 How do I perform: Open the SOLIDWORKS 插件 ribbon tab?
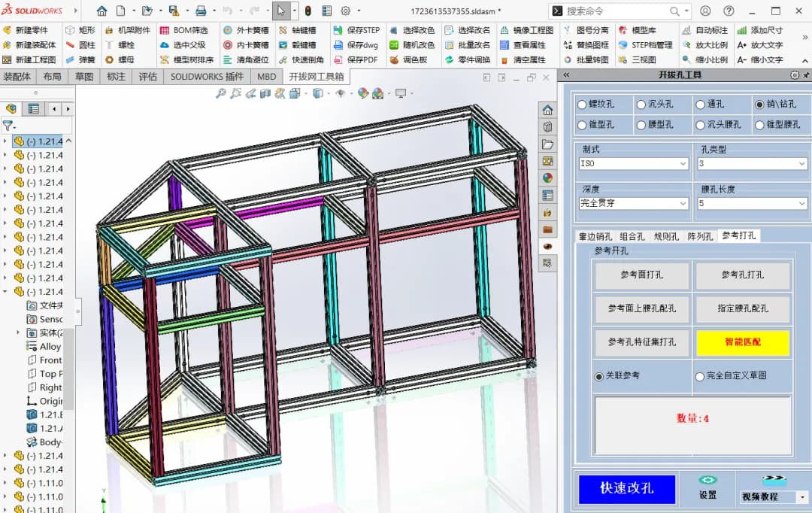pos(208,77)
